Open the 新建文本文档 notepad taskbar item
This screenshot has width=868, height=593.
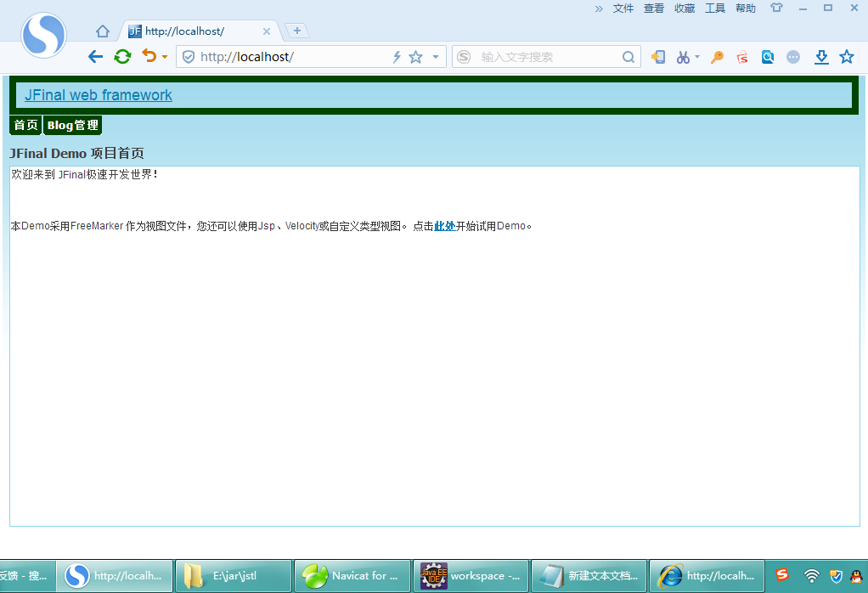[x=589, y=576]
